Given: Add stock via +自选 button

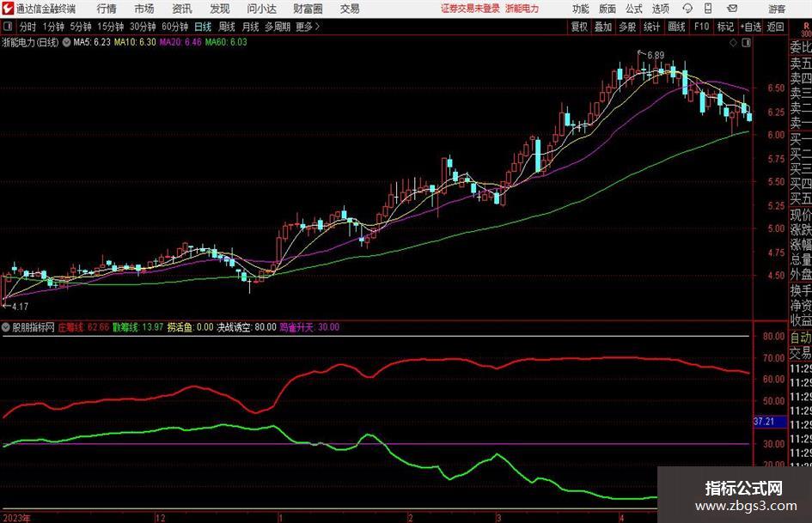Looking at the screenshot, I should (x=750, y=27).
